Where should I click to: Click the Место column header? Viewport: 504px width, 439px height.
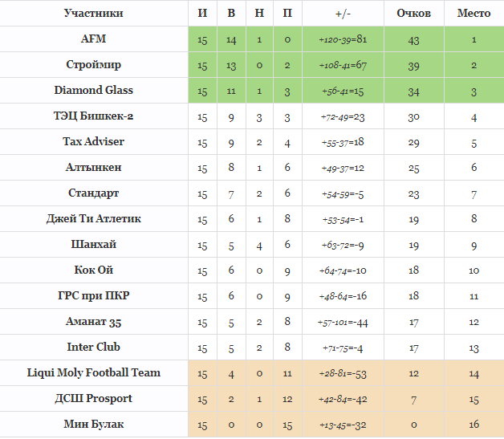tap(474, 14)
